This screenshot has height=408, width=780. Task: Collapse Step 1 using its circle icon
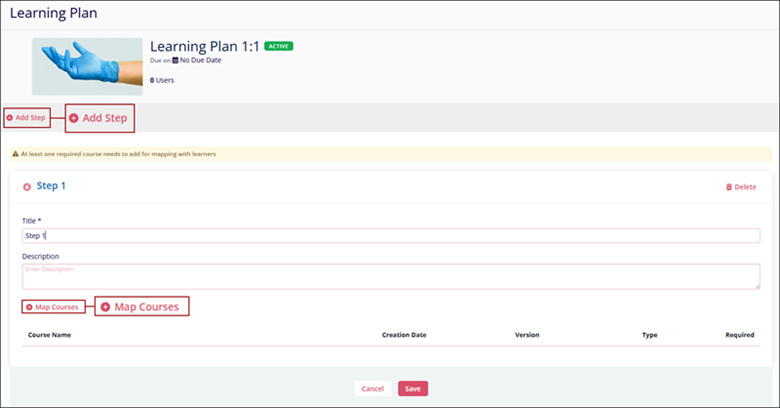tap(27, 186)
